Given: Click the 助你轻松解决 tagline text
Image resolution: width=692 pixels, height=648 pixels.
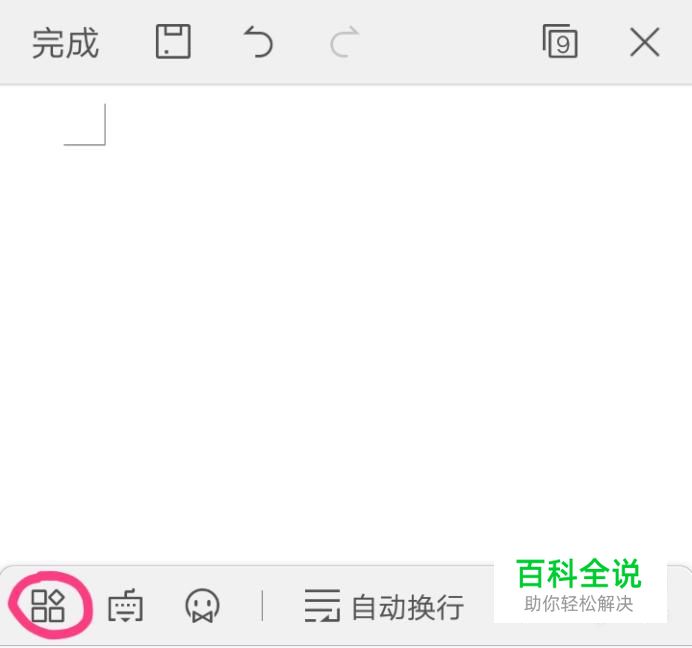Looking at the screenshot, I should click(x=579, y=603).
